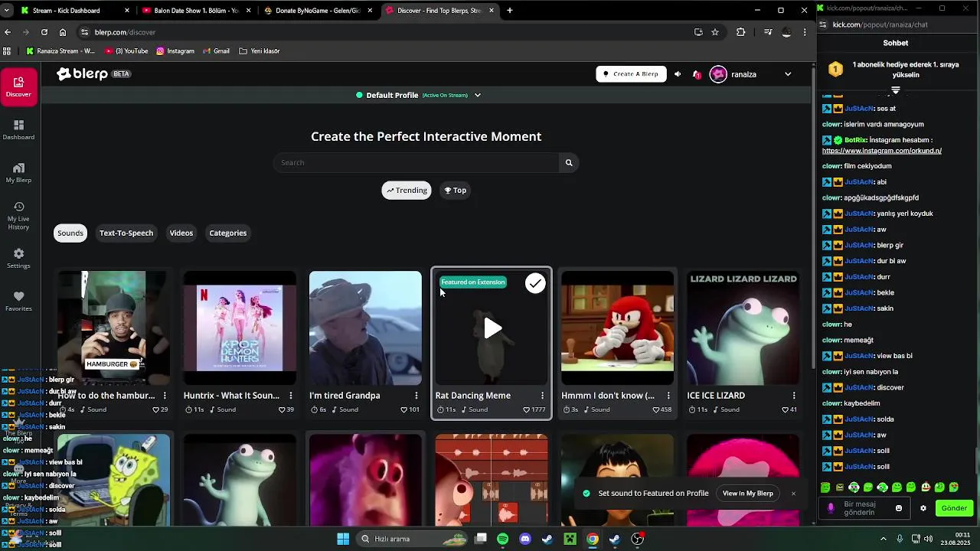
Task: Open Blerp Settings in sidebar
Action: coord(18,259)
